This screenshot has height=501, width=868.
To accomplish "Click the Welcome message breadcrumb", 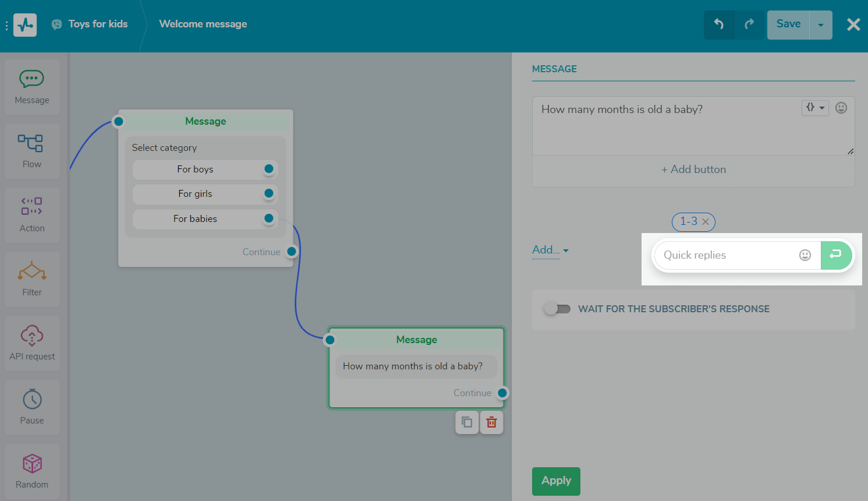I will pos(203,24).
